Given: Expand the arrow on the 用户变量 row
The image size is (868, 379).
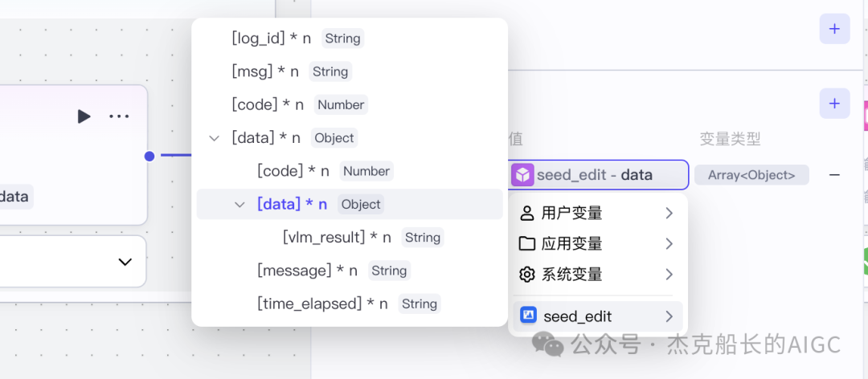Looking at the screenshot, I should (669, 213).
